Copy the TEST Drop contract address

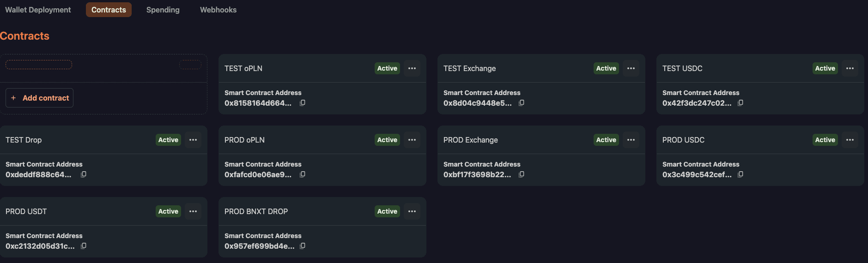pyautogui.click(x=84, y=174)
